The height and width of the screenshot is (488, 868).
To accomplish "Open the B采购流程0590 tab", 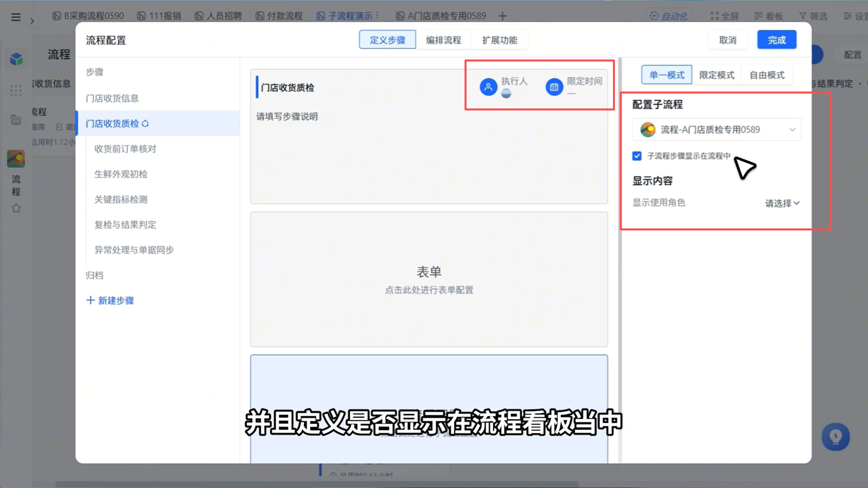I will click(88, 16).
